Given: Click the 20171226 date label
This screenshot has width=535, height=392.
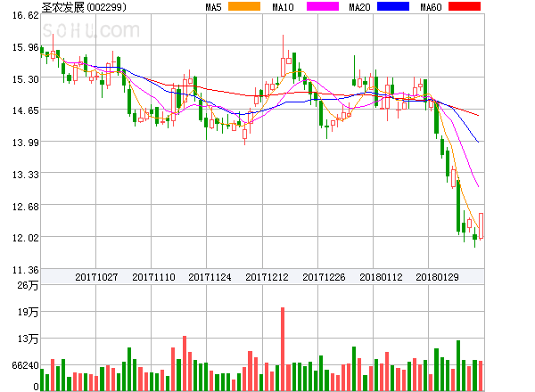Looking at the screenshot, I should 324,277.
